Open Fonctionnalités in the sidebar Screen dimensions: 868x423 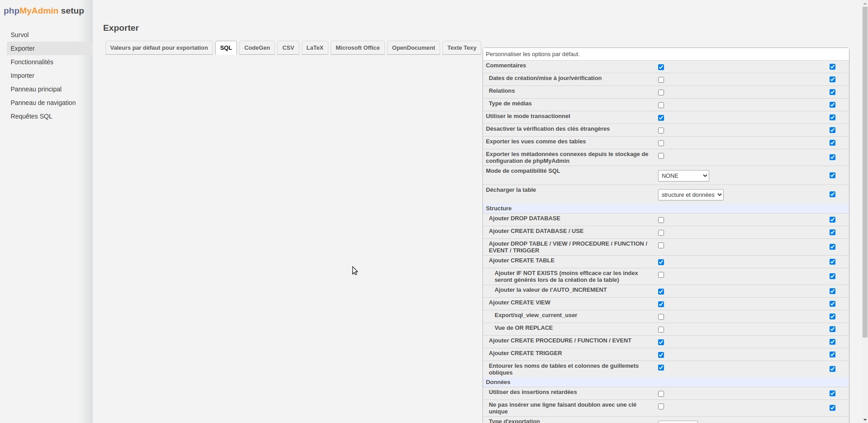tap(32, 62)
